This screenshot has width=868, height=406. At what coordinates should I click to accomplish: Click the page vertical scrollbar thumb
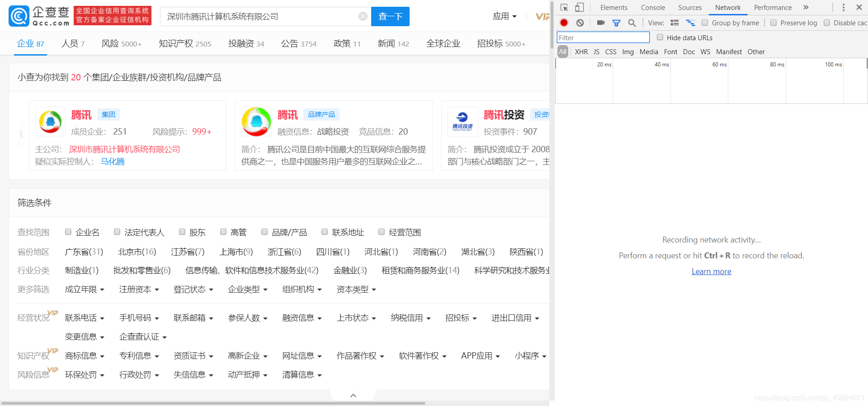(x=551, y=25)
